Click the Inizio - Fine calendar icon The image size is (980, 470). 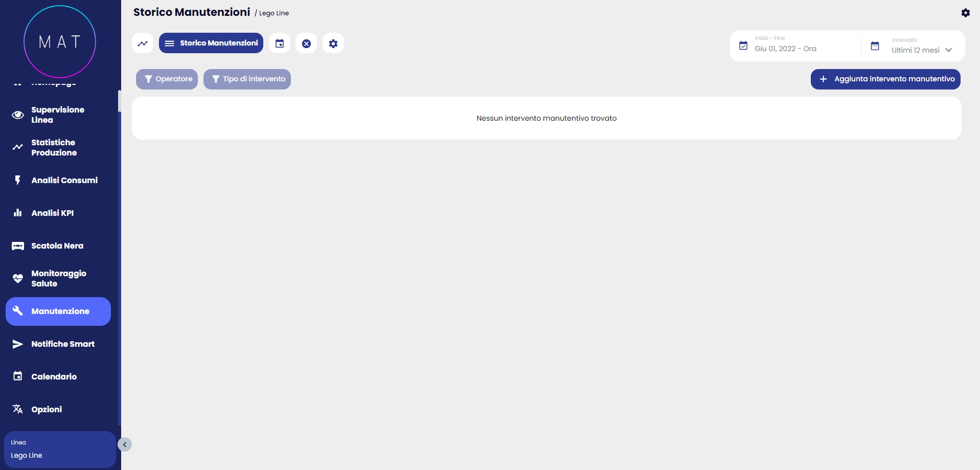point(743,46)
